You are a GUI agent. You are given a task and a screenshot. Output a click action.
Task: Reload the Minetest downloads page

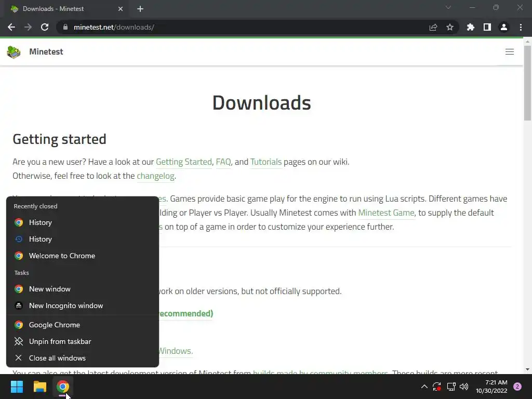point(45,27)
